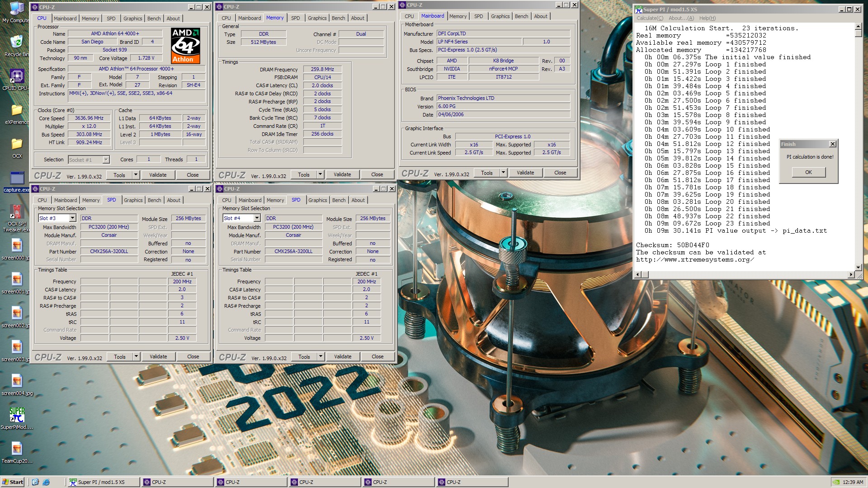Activate the first CPU-Z taskbar button

177,482
